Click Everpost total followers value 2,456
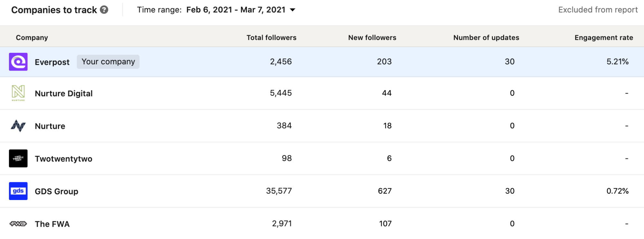The width and height of the screenshot is (644, 239). point(281,62)
